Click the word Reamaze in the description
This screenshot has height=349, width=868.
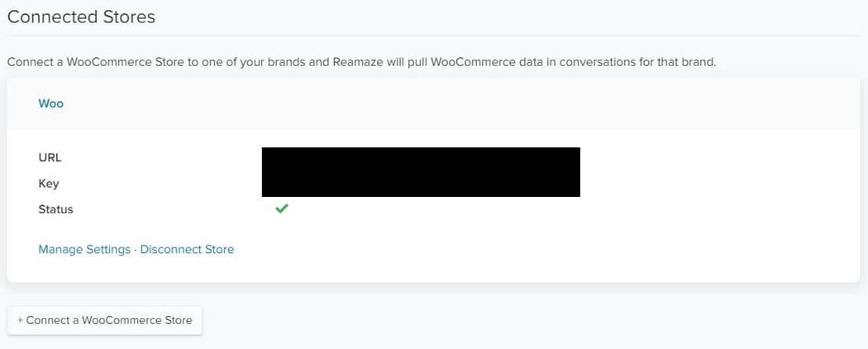coord(356,62)
